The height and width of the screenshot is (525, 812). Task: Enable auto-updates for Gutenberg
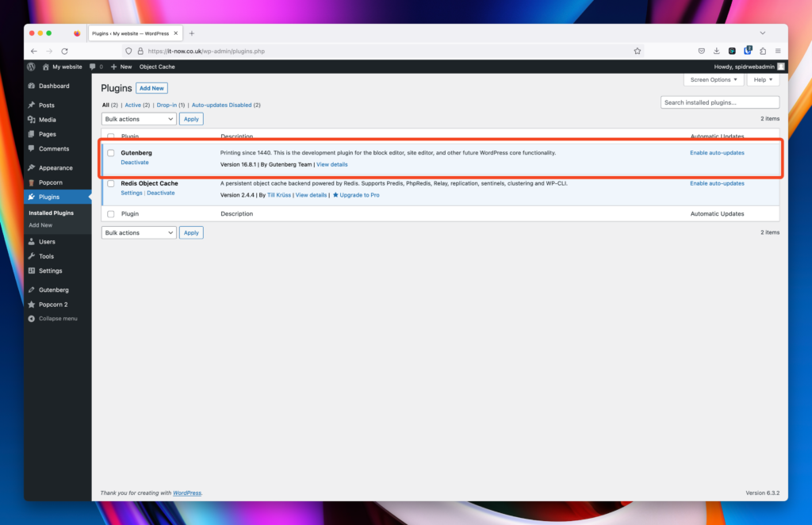717,153
